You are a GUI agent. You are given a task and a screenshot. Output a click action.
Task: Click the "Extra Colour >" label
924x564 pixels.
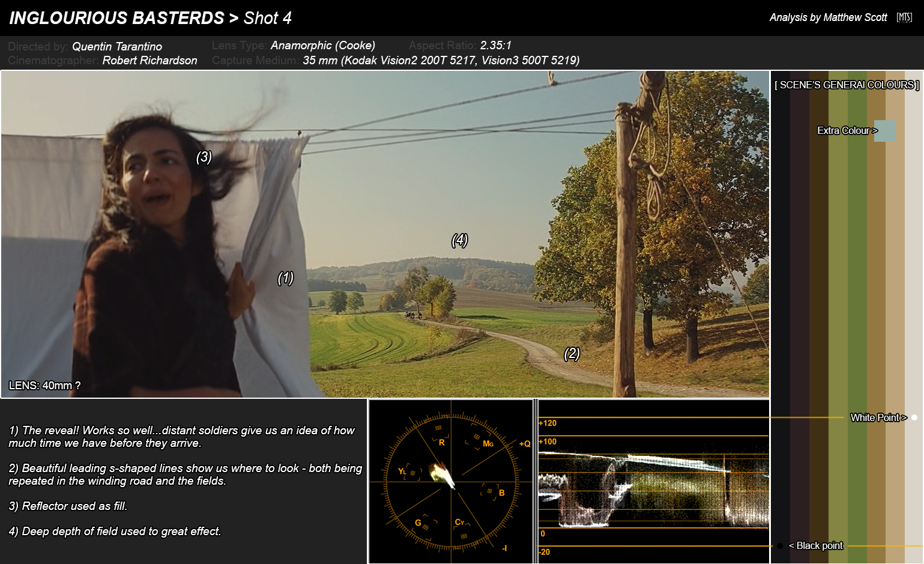click(x=847, y=130)
